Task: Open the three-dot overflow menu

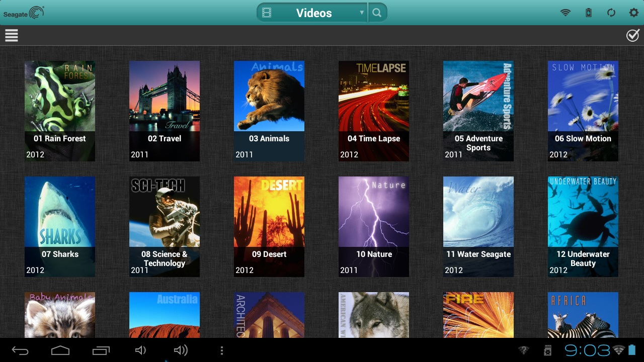Action: point(221,350)
